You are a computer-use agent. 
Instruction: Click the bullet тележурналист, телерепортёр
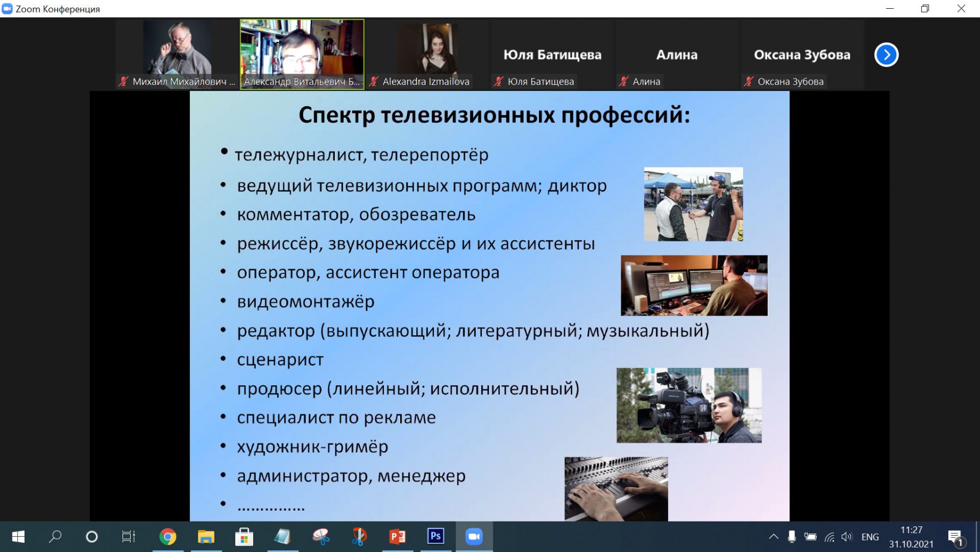[x=362, y=155]
